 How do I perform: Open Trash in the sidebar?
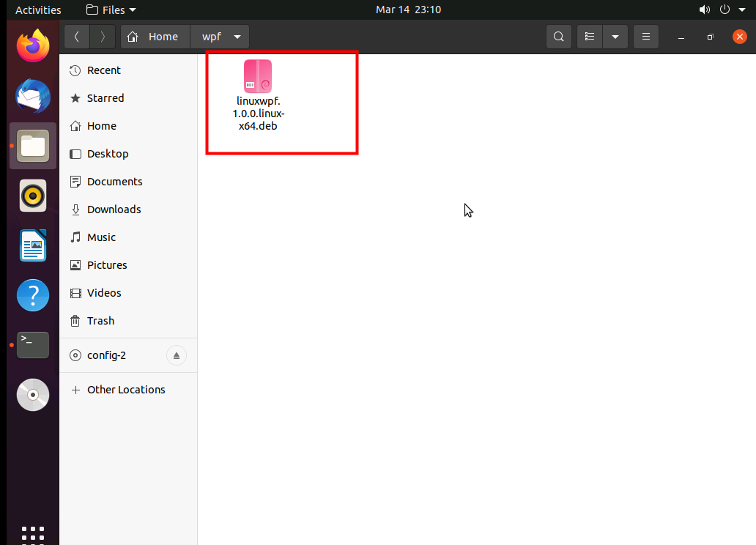point(128,321)
